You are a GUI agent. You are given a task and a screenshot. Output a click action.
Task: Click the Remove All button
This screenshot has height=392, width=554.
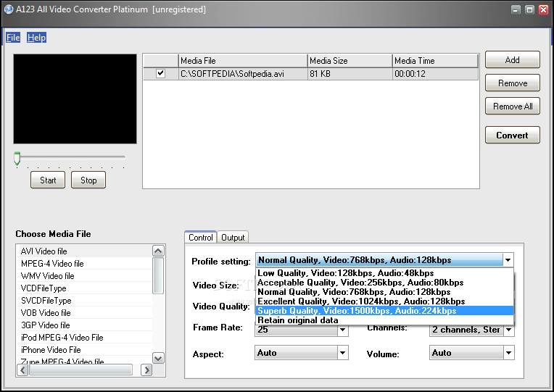[513, 107]
